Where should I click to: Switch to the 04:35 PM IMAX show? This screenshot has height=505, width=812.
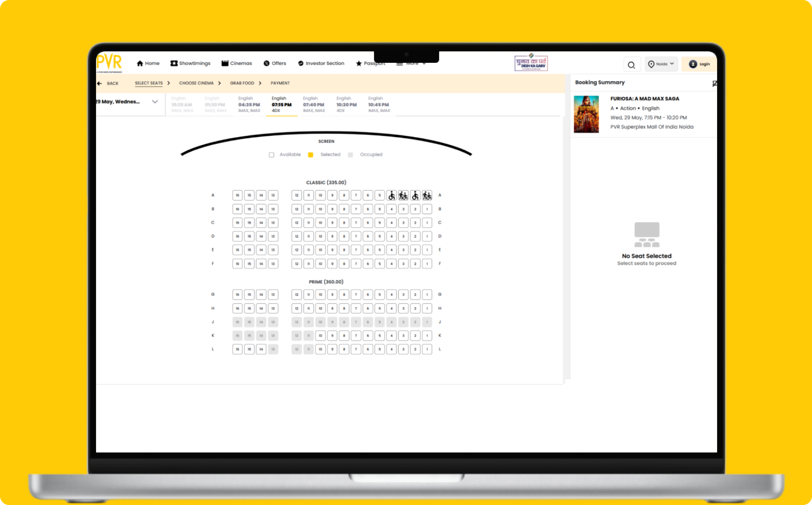[x=249, y=104]
